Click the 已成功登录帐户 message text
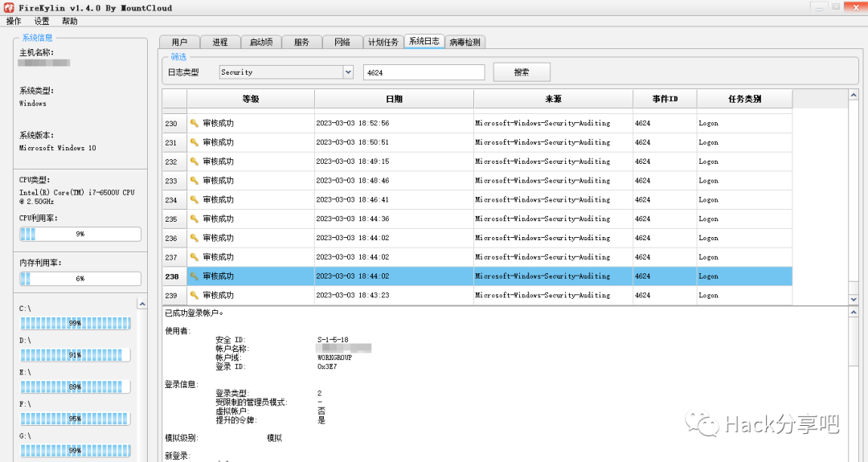Image resolution: width=868 pixels, height=462 pixels. coord(194,313)
